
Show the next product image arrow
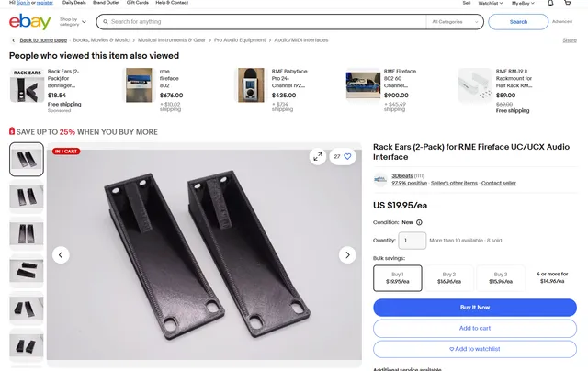[x=347, y=255]
